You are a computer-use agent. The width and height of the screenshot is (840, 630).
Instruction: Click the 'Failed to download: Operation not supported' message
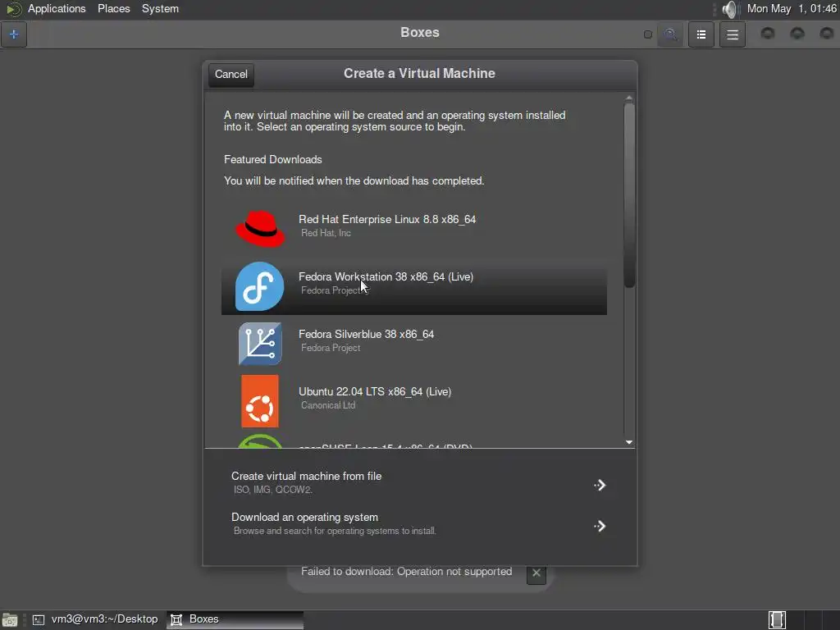[406, 572]
